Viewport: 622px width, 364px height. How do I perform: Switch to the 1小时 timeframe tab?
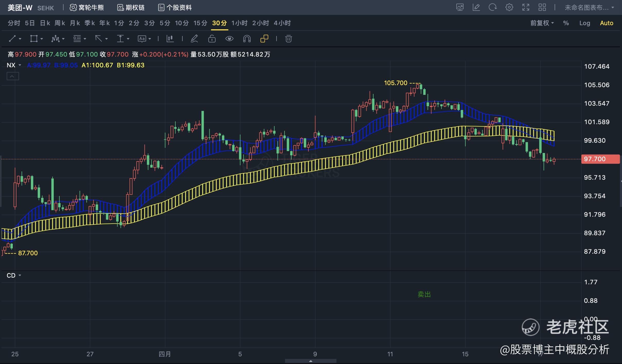(x=239, y=23)
